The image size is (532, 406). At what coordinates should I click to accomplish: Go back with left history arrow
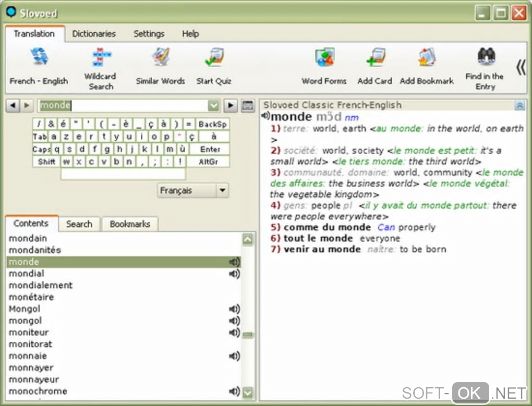(13, 105)
